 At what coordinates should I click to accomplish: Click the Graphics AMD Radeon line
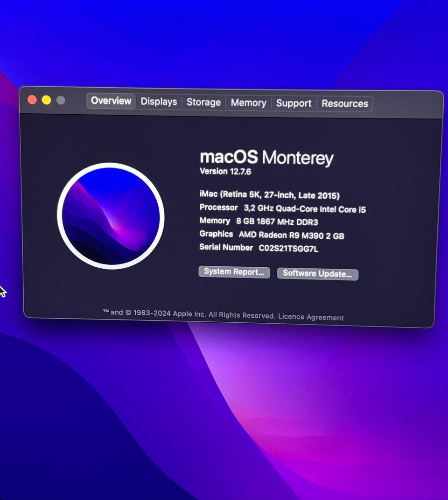(272, 235)
